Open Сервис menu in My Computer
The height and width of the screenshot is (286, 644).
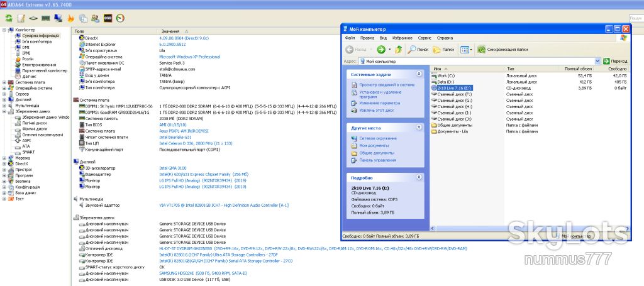425,38
